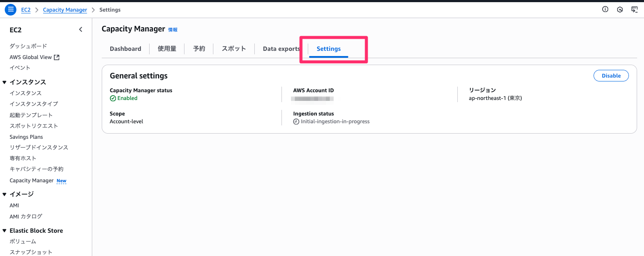Click the Initial-ingestion-in-progress status text

point(335,122)
